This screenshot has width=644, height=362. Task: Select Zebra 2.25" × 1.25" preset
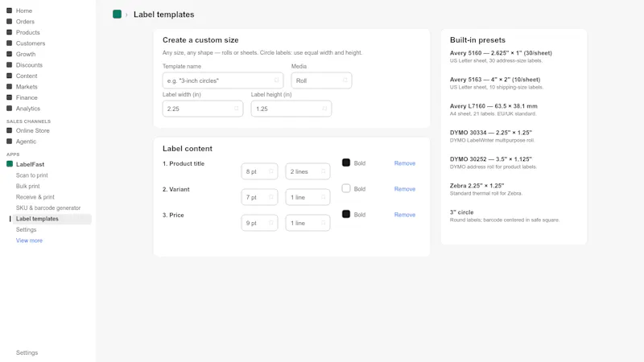click(486, 189)
